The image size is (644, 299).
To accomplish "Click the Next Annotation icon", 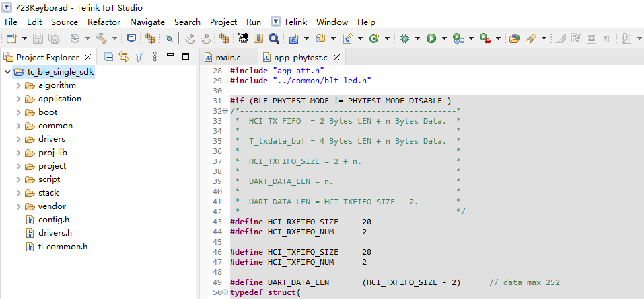I will click(x=626, y=38).
